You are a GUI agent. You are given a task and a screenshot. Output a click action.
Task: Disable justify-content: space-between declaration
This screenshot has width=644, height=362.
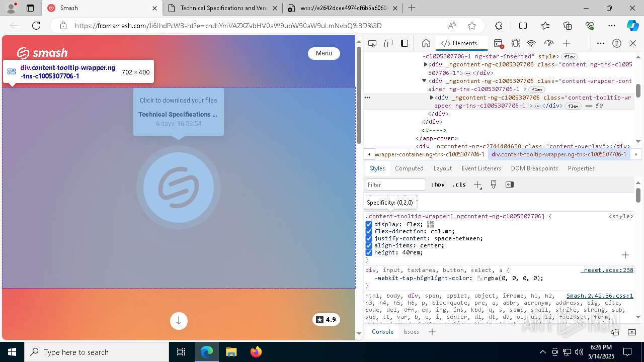(369, 238)
